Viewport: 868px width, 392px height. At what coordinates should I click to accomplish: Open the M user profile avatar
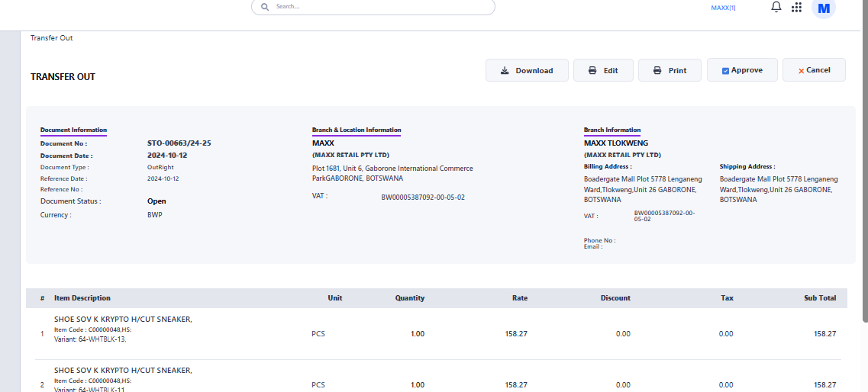823,8
